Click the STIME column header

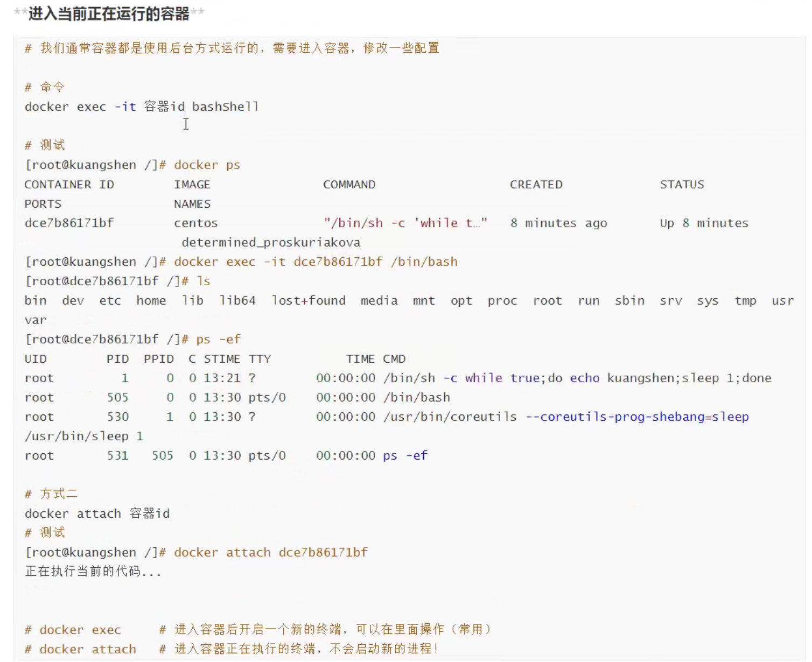pyautogui.click(x=222, y=359)
